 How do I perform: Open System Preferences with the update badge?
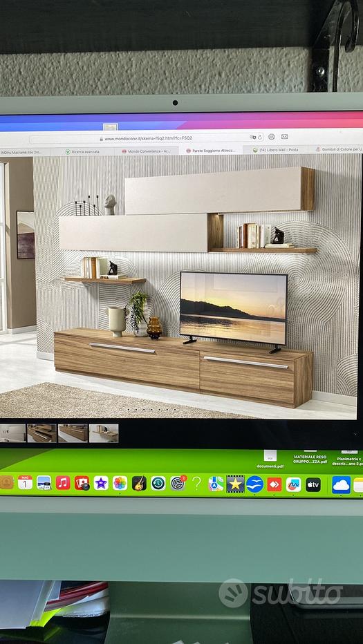coord(178,484)
